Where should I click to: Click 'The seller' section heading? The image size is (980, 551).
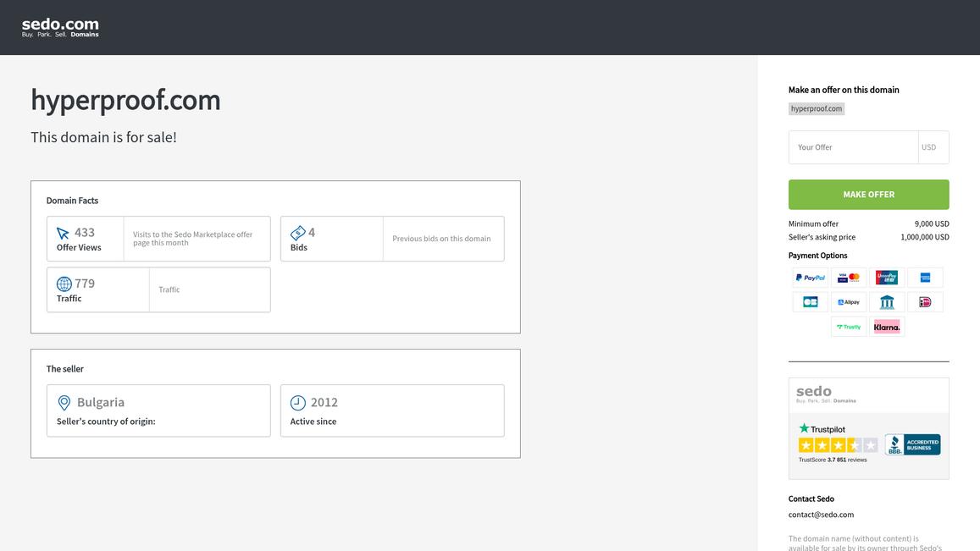pyautogui.click(x=65, y=368)
